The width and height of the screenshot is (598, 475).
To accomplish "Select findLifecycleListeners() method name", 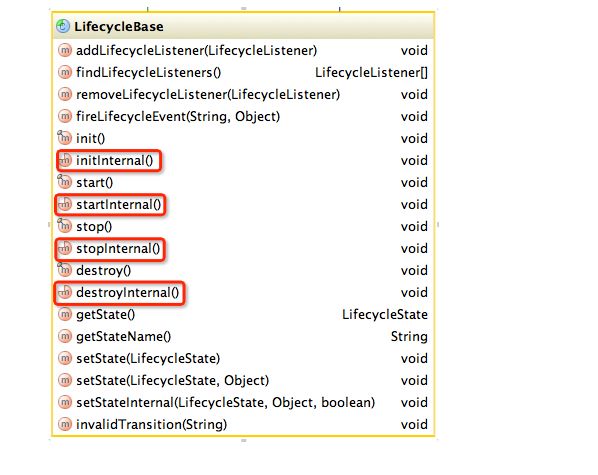I will (x=148, y=72).
